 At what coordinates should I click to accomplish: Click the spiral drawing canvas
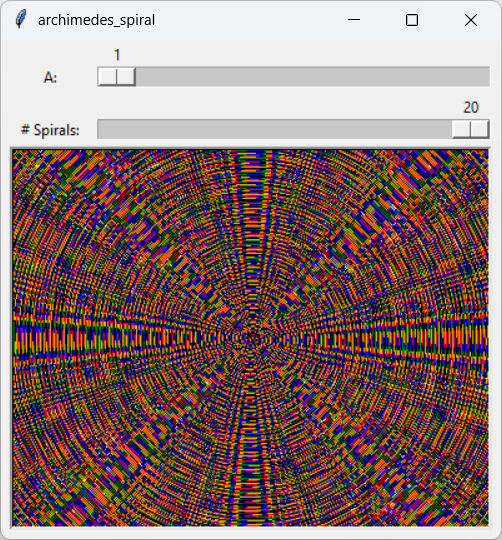[x=251, y=338]
